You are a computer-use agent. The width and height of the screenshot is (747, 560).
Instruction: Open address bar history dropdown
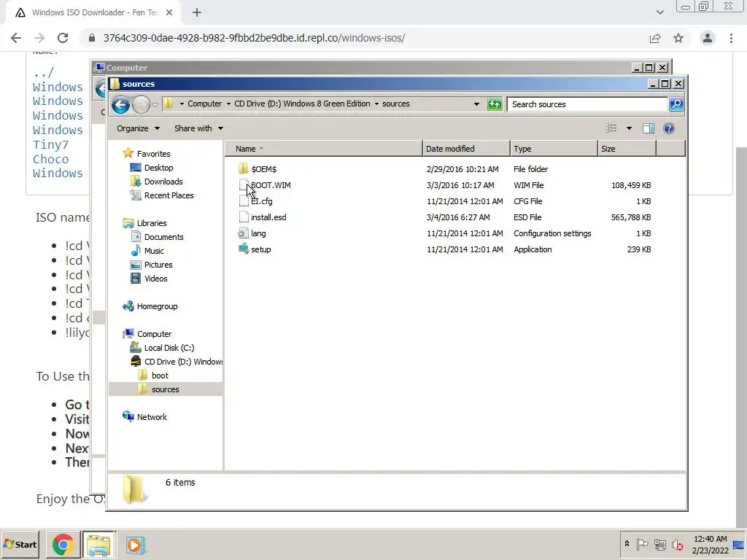tap(476, 104)
